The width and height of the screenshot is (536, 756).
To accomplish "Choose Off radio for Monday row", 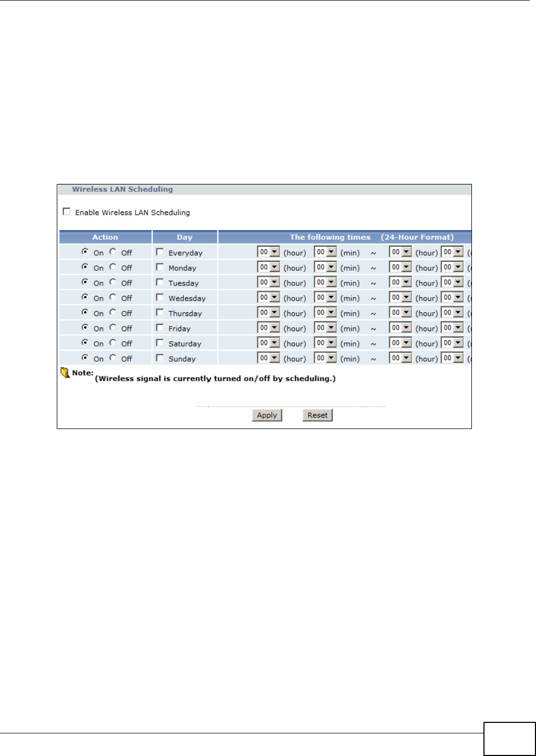I will pos(112,267).
